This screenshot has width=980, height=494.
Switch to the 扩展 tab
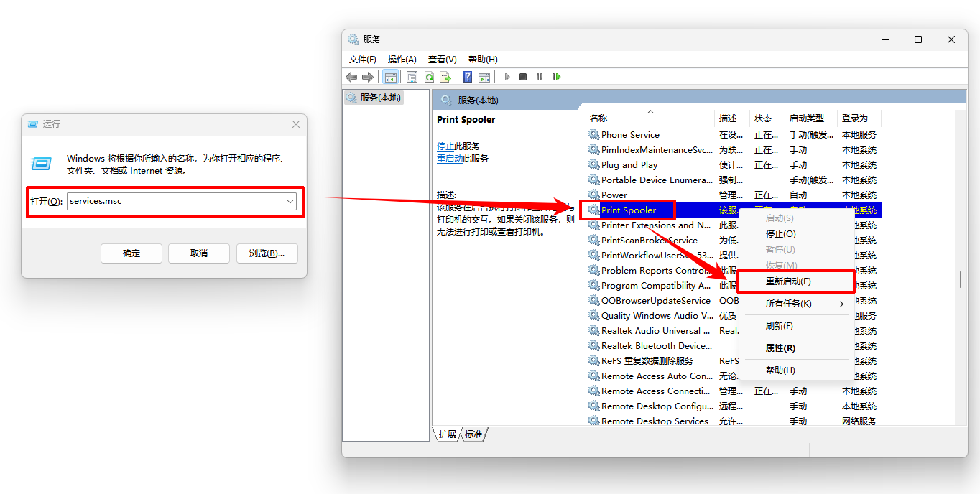(448, 434)
